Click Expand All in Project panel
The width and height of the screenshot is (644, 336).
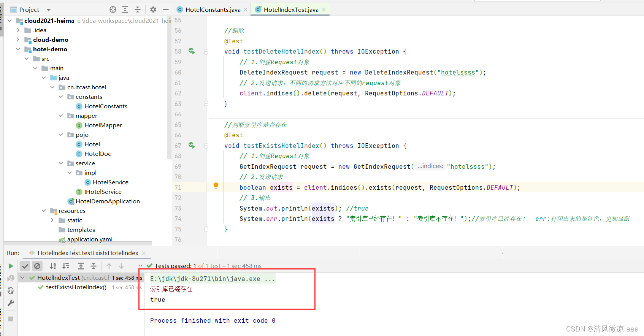(125, 10)
